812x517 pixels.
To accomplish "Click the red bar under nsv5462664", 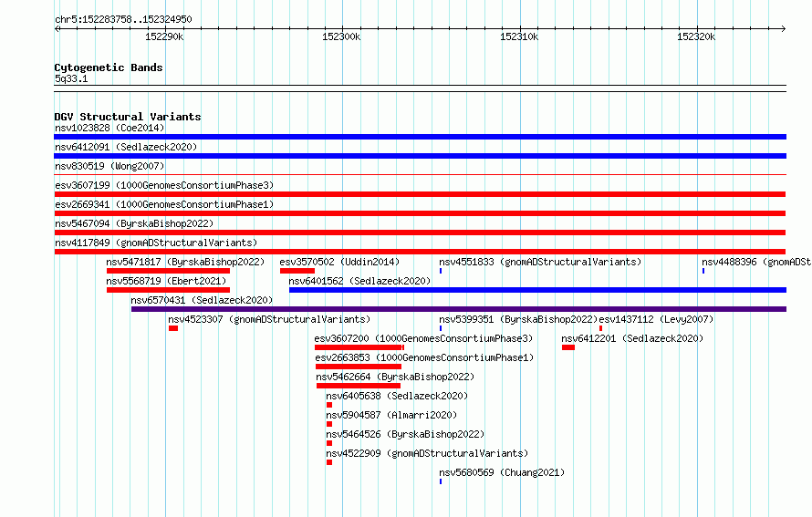I will point(359,386).
